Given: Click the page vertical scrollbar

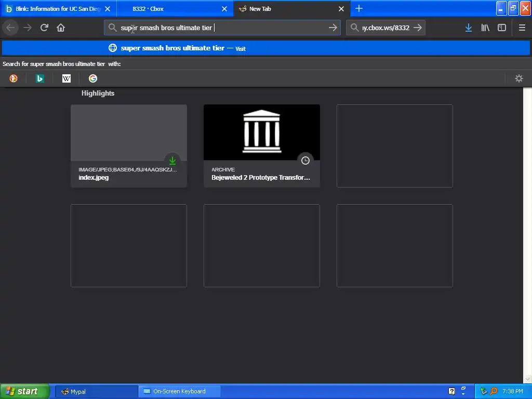Looking at the screenshot, I should [x=527, y=235].
